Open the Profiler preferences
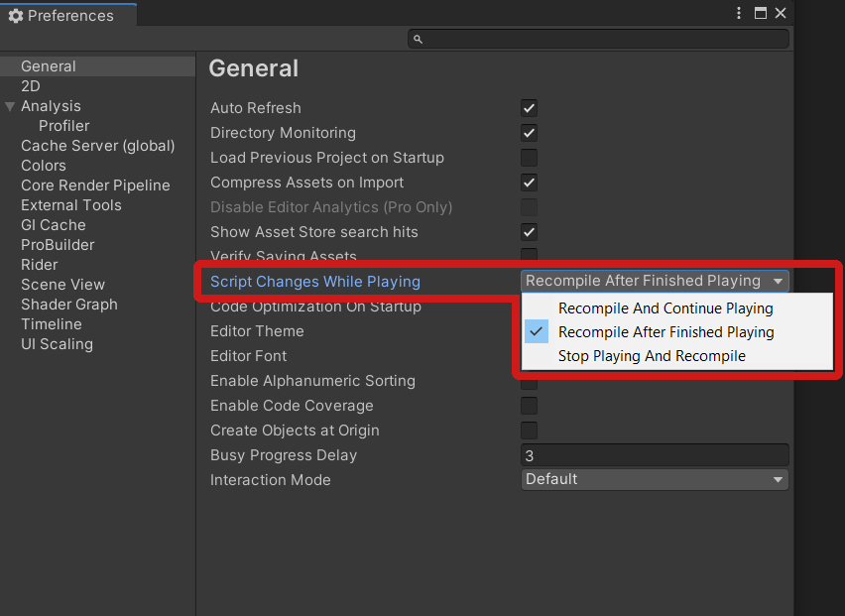845x616 pixels. coord(63,126)
